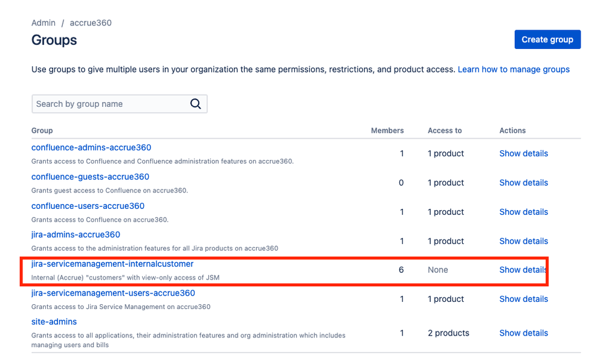Show details for site-admins

point(523,333)
